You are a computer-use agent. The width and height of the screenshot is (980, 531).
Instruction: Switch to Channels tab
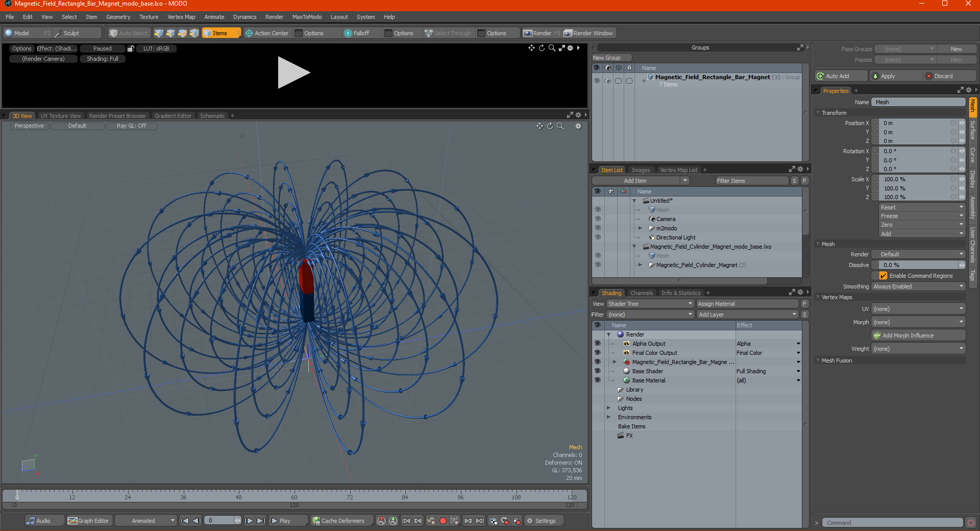coord(641,293)
